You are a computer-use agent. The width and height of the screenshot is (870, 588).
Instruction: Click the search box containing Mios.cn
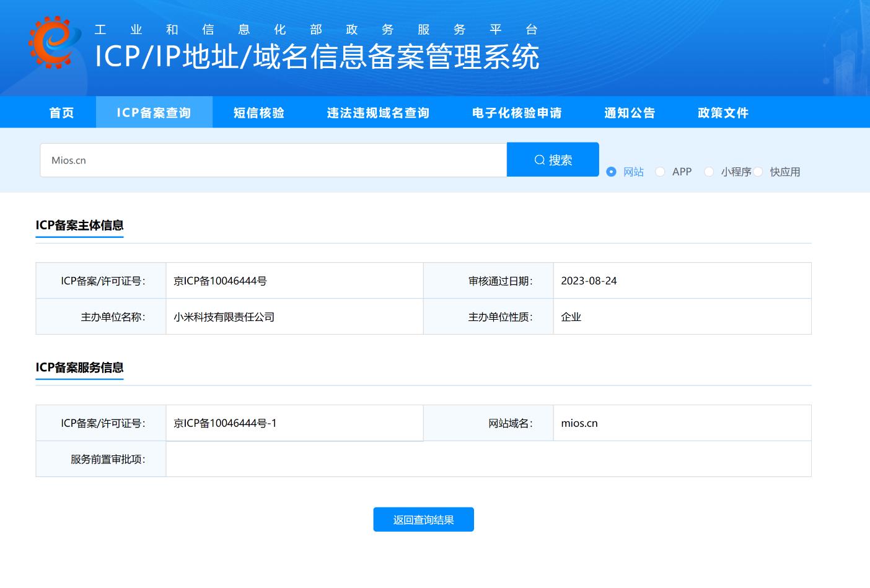coord(273,160)
